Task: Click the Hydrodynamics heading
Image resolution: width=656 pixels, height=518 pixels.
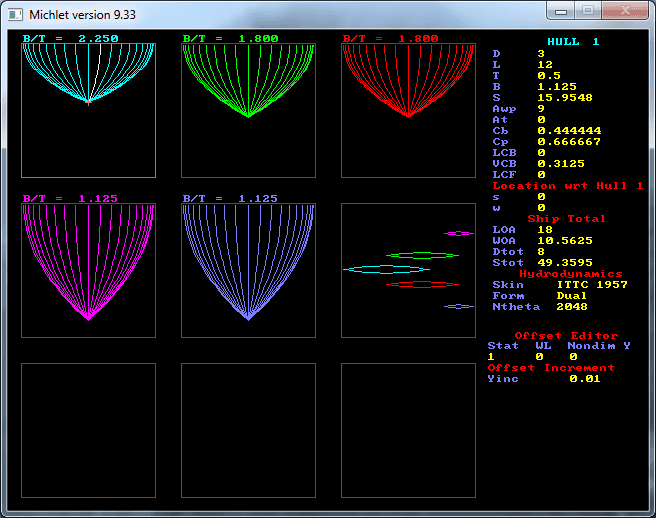Action: (x=571, y=274)
